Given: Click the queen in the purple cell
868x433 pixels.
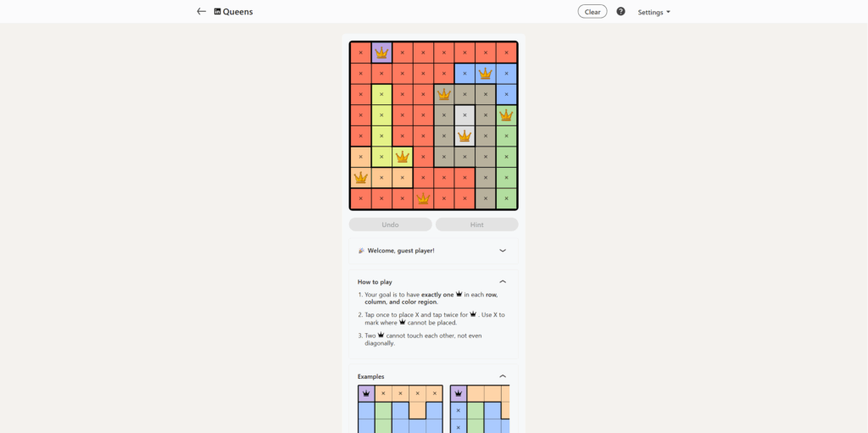Looking at the screenshot, I should click(381, 53).
